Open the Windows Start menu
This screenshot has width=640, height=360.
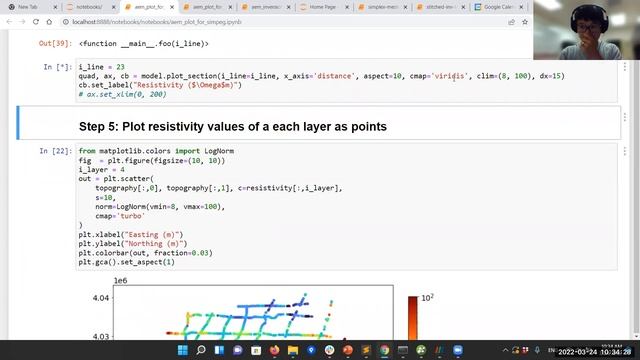pyautogui.click(x=182, y=350)
